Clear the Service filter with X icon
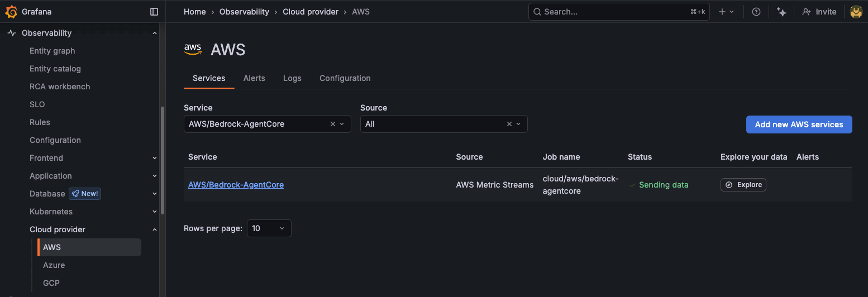This screenshot has width=868, height=297. (x=333, y=124)
